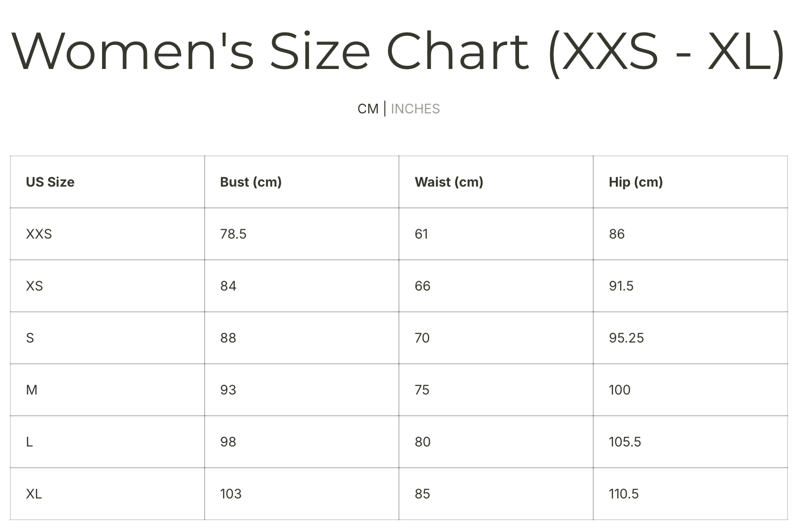Viewport: 796px width, 532px height.
Task: Select the XXS size row label
Action: pos(39,234)
